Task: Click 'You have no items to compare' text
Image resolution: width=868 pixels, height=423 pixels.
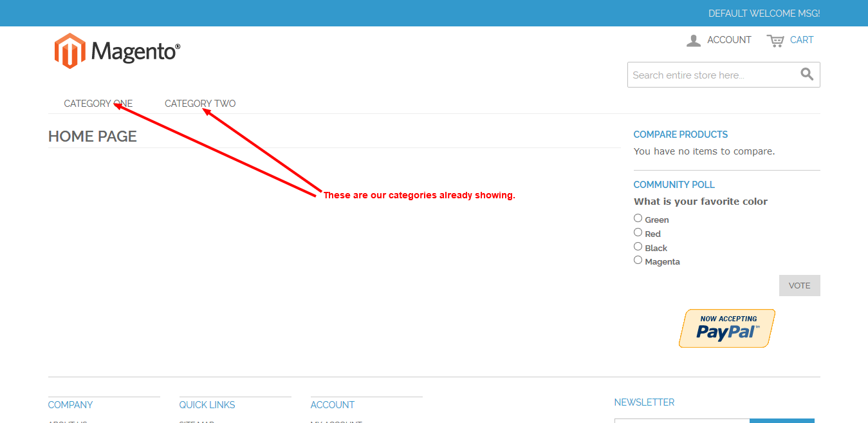Action: 705,151
